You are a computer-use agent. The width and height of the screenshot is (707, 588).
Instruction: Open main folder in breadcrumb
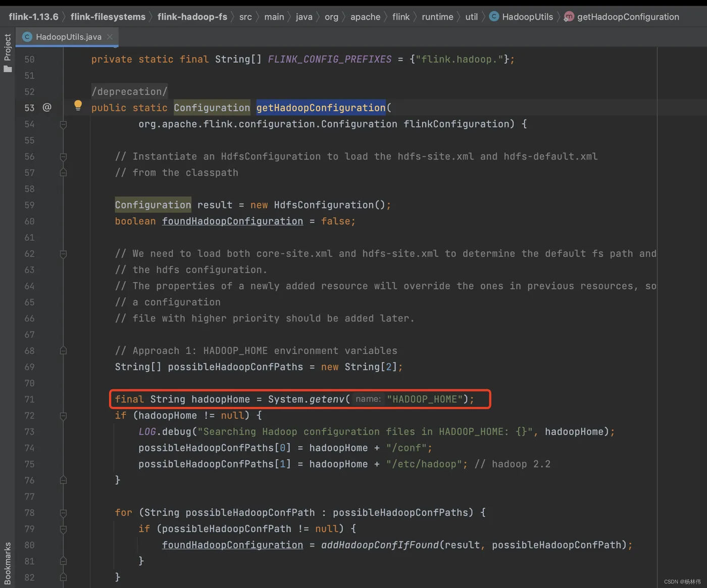274,17
